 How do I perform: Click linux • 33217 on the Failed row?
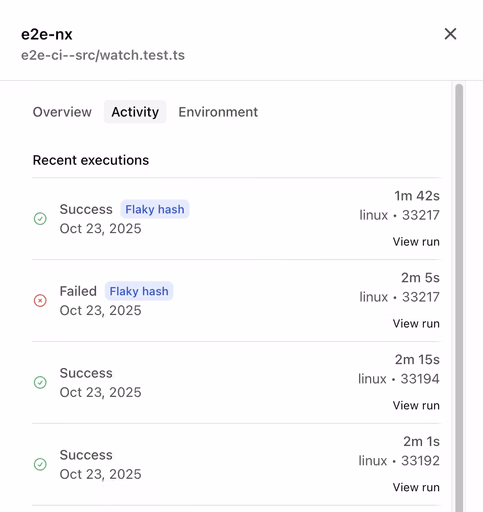399,297
